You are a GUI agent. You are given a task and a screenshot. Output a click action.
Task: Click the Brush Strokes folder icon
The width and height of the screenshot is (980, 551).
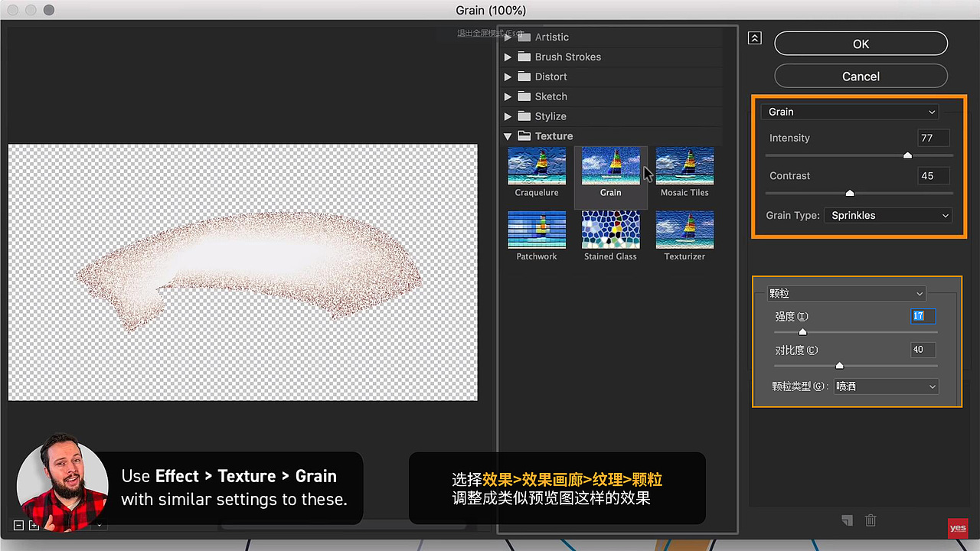click(x=524, y=57)
